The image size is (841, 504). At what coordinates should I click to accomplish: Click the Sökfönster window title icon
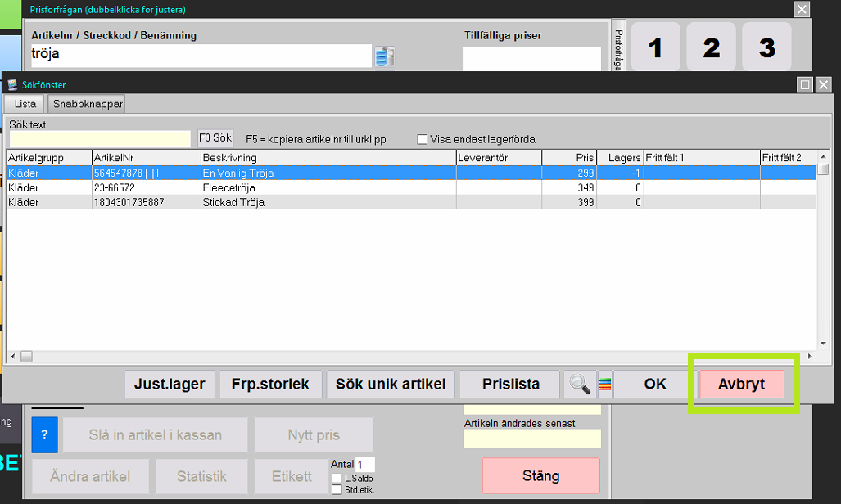[12, 84]
